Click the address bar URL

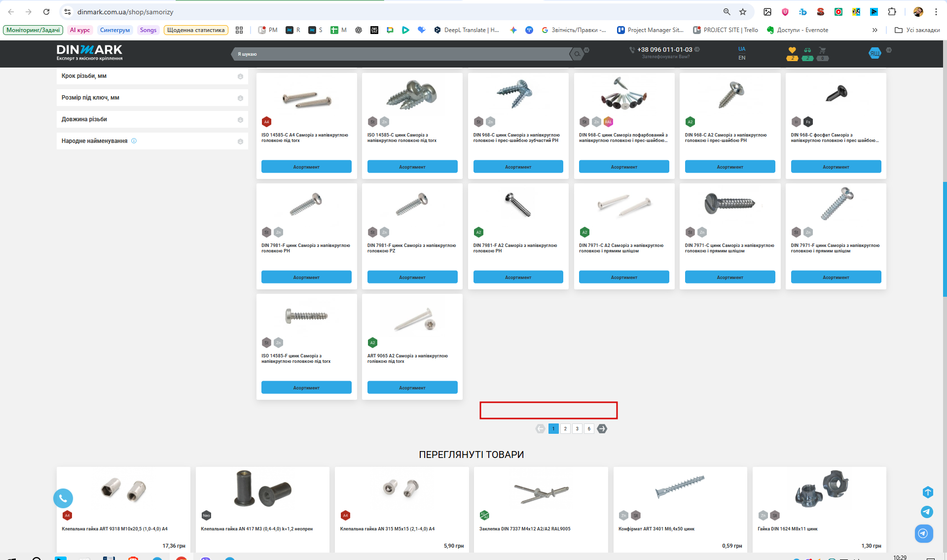[125, 12]
